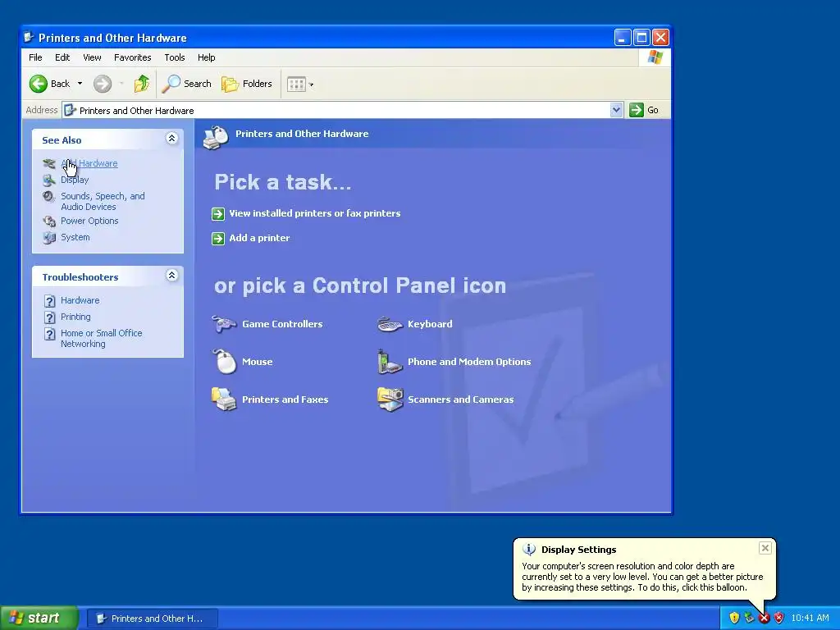Viewport: 840px width, 630px height.
Task: Click the Scanners and Cameras icon
Action: [x=390, y=399]
